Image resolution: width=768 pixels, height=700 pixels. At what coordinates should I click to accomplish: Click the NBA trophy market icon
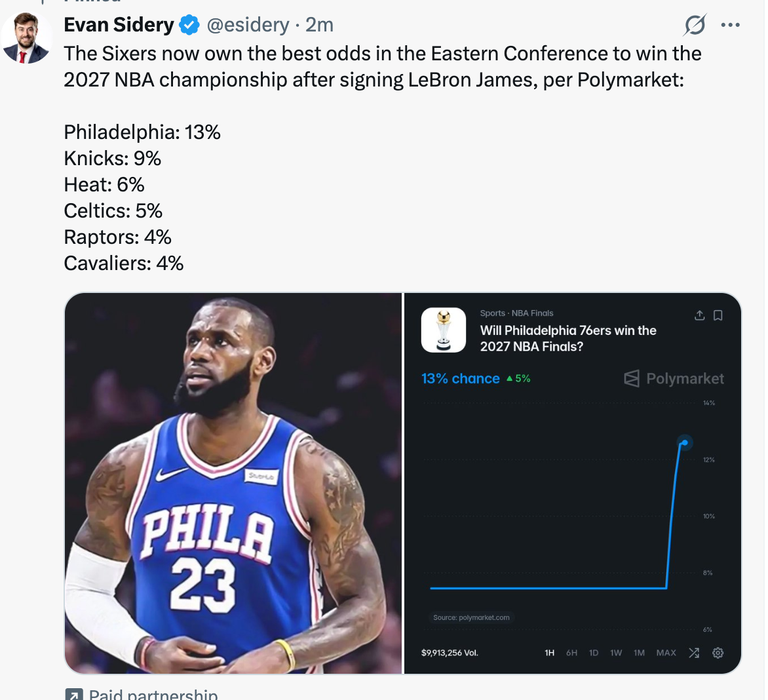[443, 330]
